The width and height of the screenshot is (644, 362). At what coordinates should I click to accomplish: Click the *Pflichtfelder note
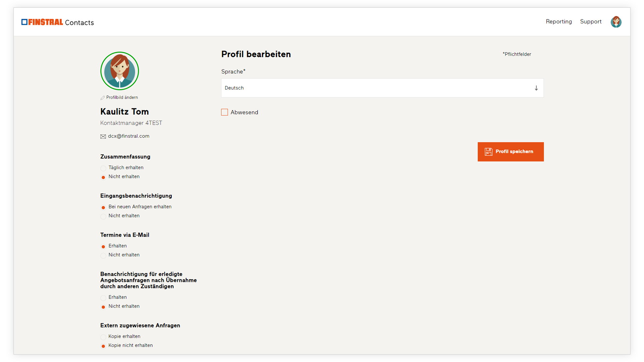(517, 54)
